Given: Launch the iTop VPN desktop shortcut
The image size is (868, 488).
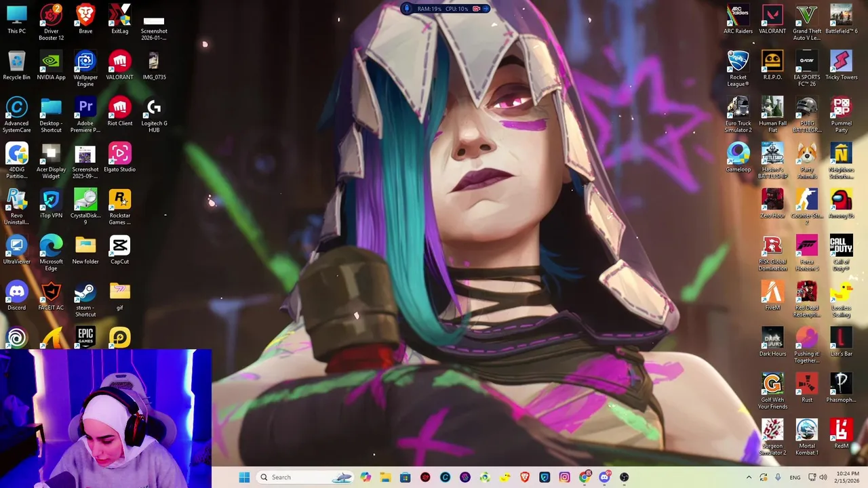Looking at the screenshot, I should pyautogui.click(x=51, y=203).
